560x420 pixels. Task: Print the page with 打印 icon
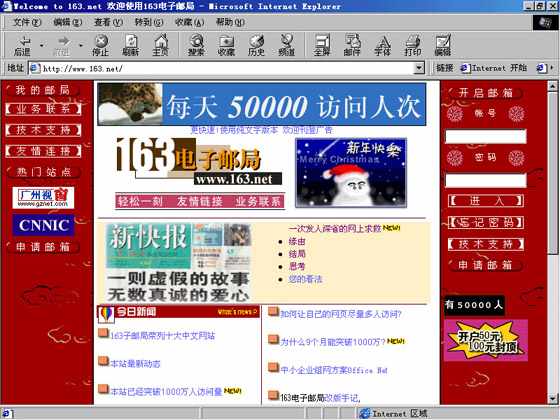click(412, 45)
